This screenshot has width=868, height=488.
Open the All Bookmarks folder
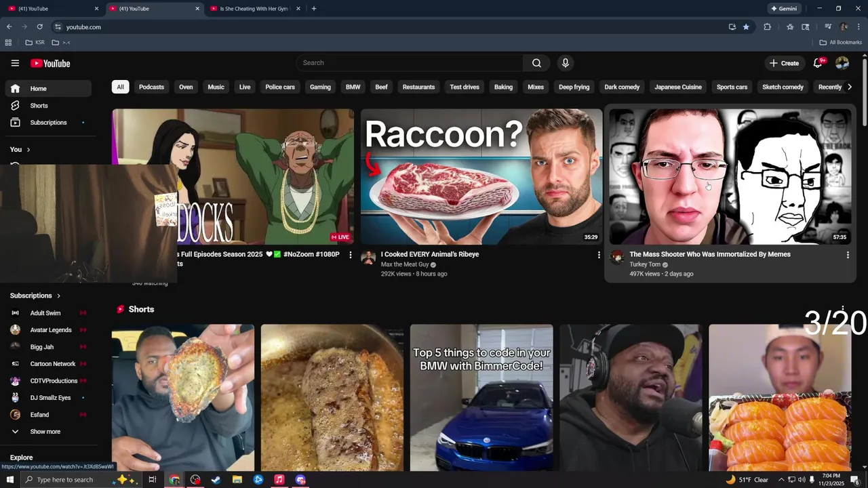841,43
